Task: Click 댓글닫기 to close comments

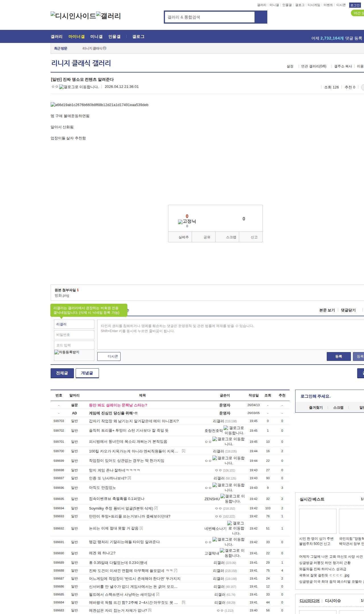Action: click(x=348, y=310)
